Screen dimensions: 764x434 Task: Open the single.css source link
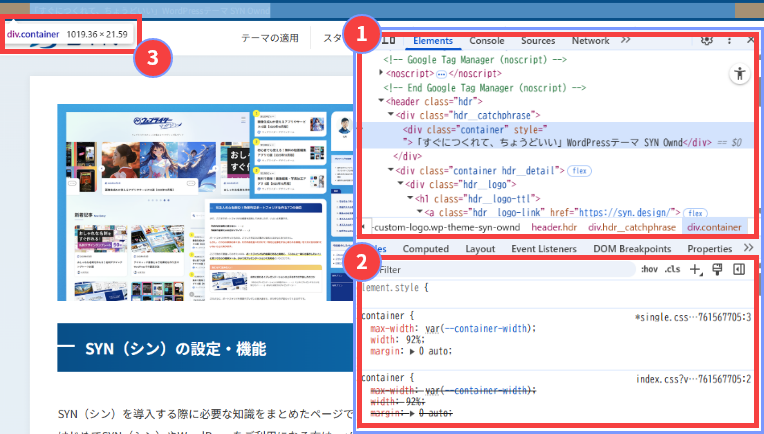click(x=693, y=317)
